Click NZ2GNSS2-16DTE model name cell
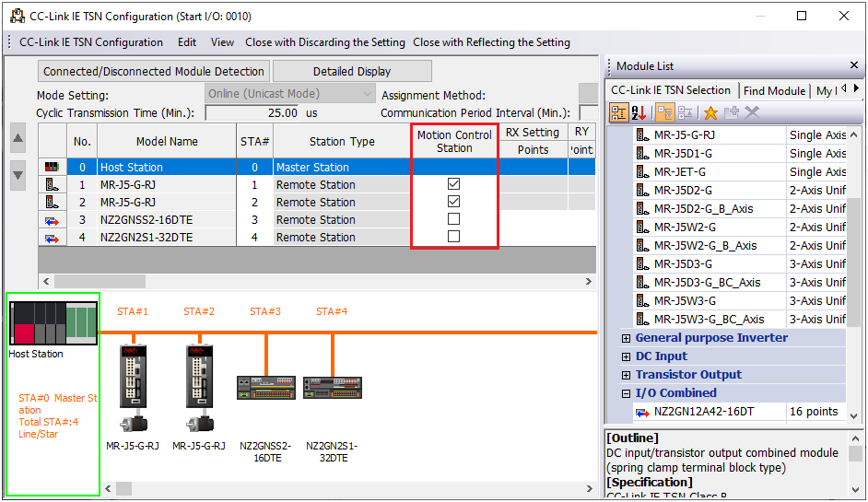This screenshot has height=502, width=868. (167, 220)
